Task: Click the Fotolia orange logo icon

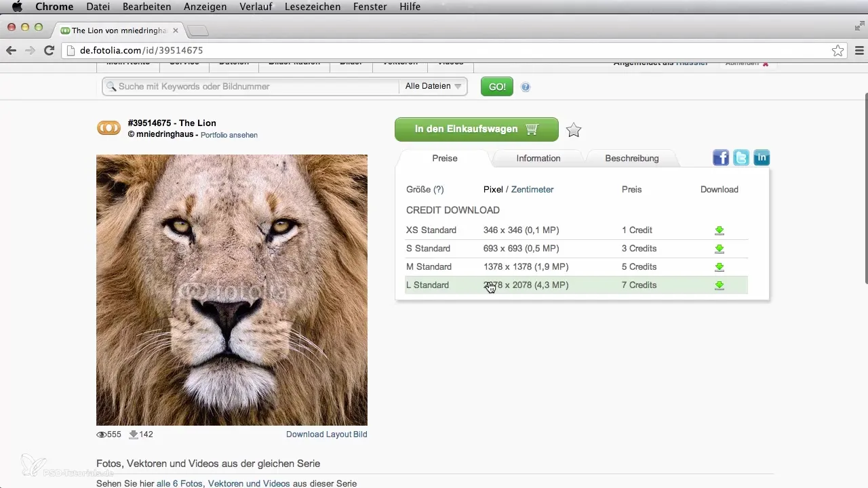Action: click(108, 127)
